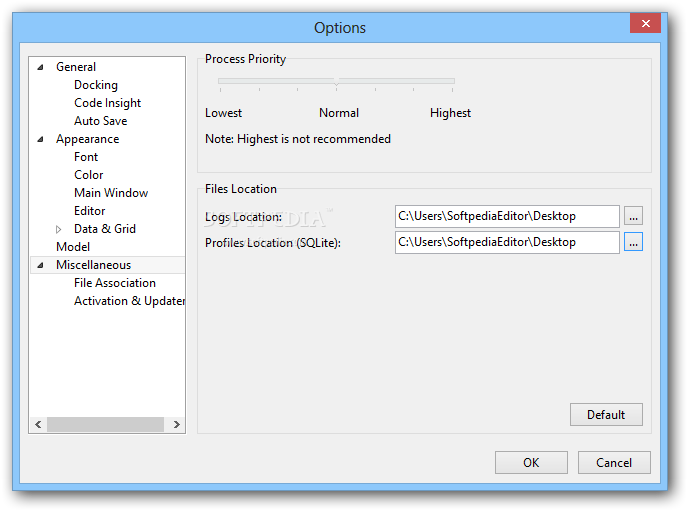The image size is (688, 511).
Task: Click the Default button
Action: click(x=606, y=415)
